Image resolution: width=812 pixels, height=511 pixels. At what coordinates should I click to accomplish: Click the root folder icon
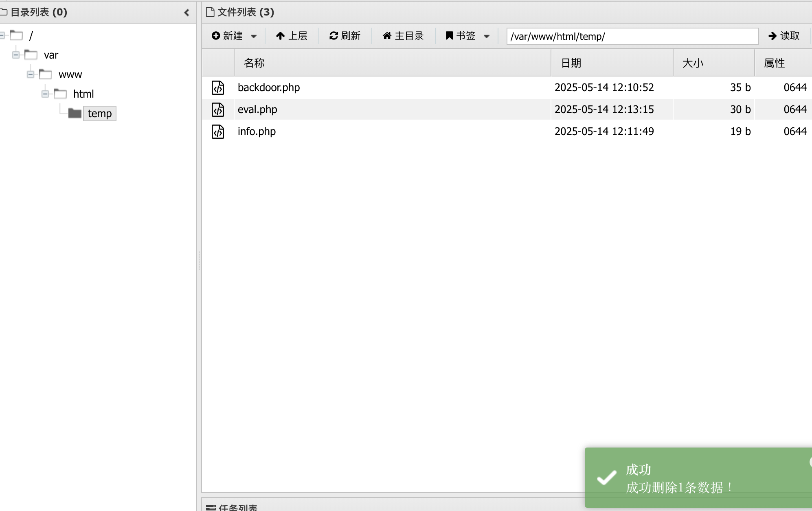click(x=16, y=35)
